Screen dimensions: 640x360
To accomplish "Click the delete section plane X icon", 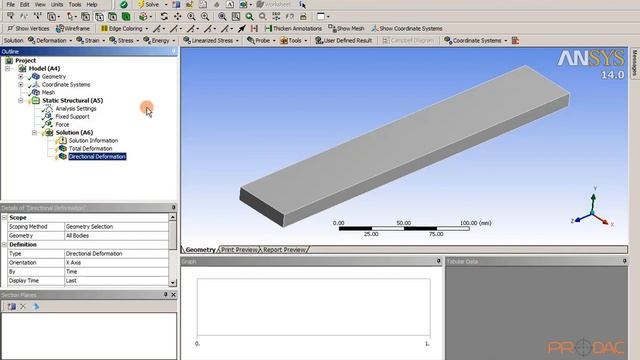I will (23, 307).
